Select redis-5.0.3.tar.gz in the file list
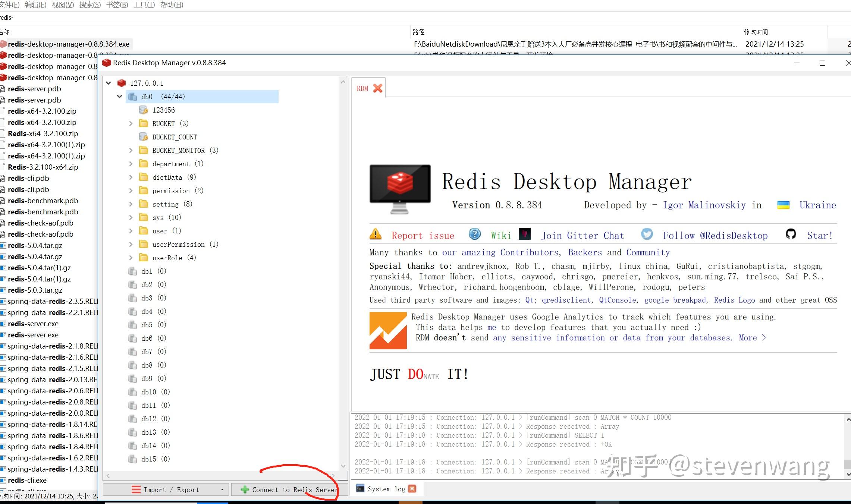This screenshot has height=504, width=851. point(35,290)
